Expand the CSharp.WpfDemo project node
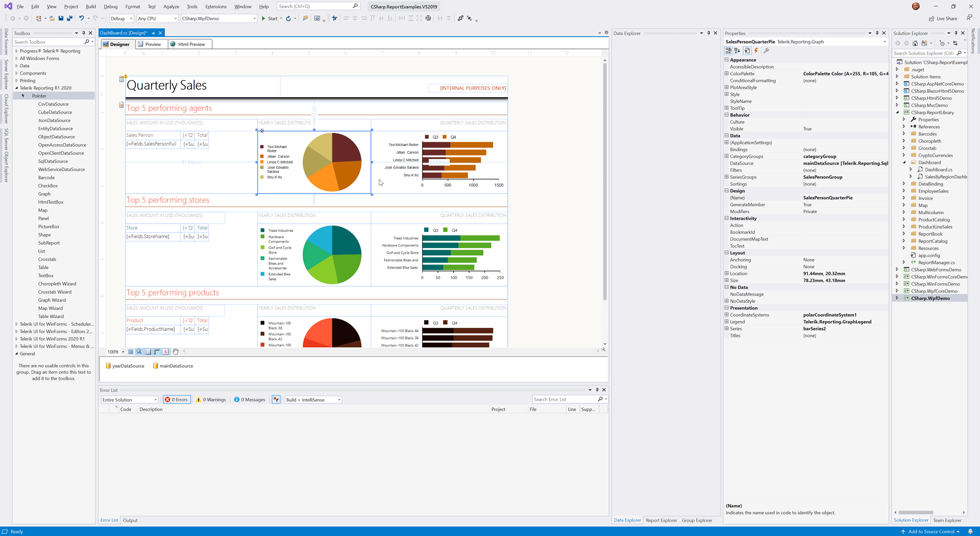The image size is (980, 536). click(897, 298)
